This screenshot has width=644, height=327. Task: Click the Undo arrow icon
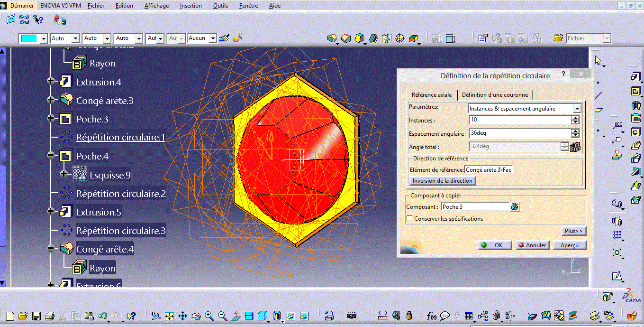[103, 316]
